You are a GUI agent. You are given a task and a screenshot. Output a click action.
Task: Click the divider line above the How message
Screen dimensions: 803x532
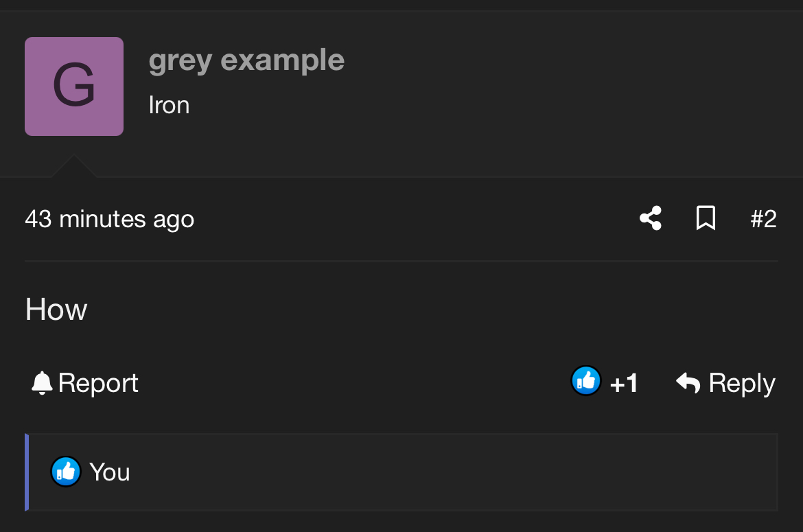coord(401,262)
